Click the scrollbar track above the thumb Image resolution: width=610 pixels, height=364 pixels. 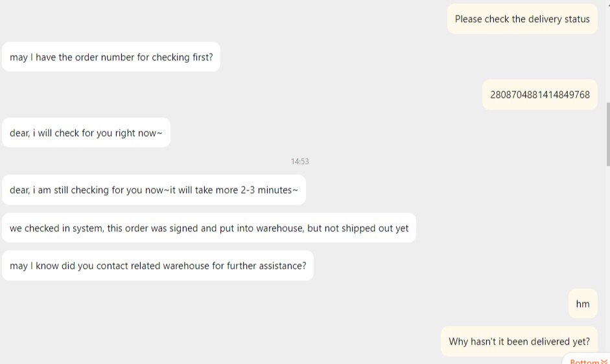(607, 52)
